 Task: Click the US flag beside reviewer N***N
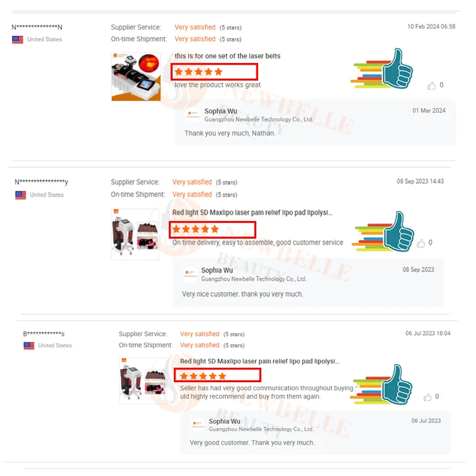pyautogui.click(x=18, y=40)
